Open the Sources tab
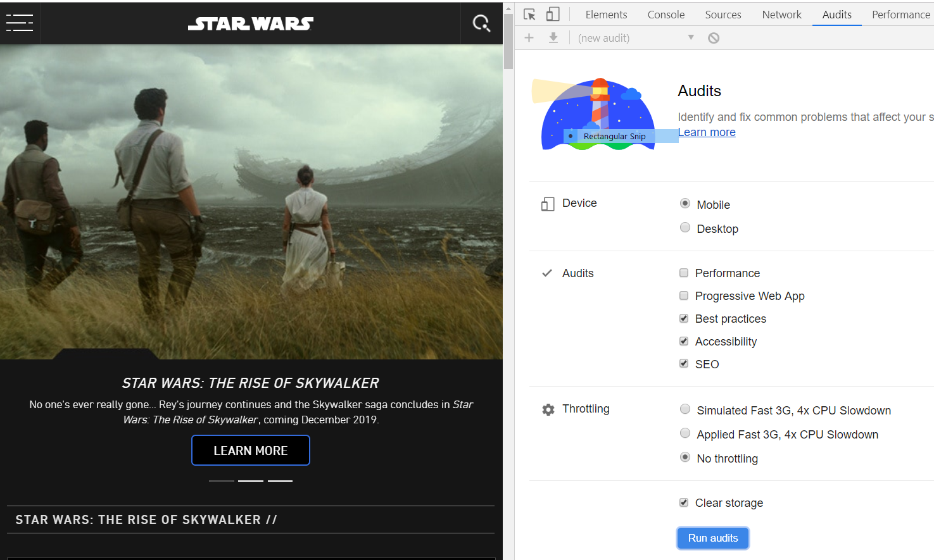Screen dimensions: 934x560 click(x=723, y=15)
